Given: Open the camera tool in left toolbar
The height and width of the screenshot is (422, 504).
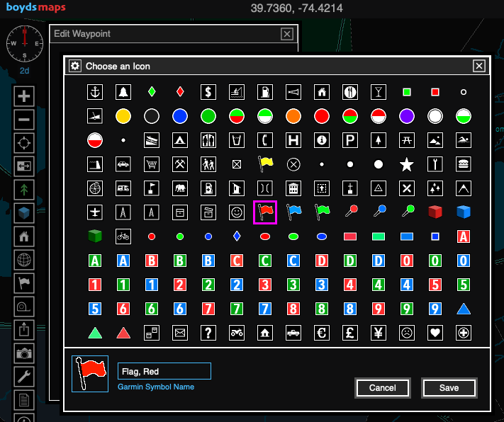Looking at the screenshot, I should coord(24,353).
